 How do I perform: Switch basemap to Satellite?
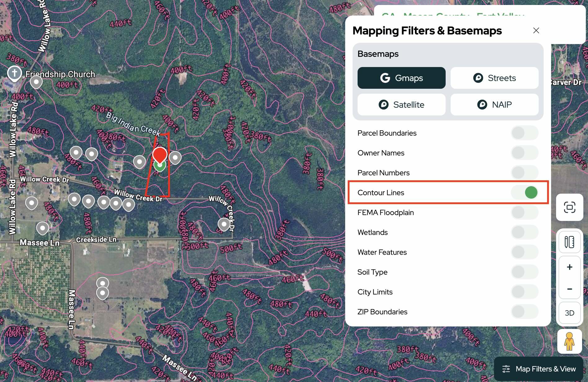401,105
